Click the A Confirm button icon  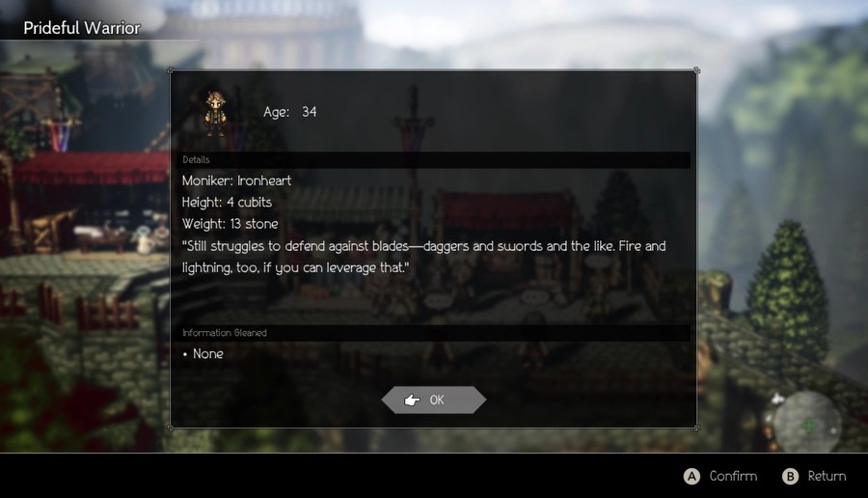tap(692, 477)
